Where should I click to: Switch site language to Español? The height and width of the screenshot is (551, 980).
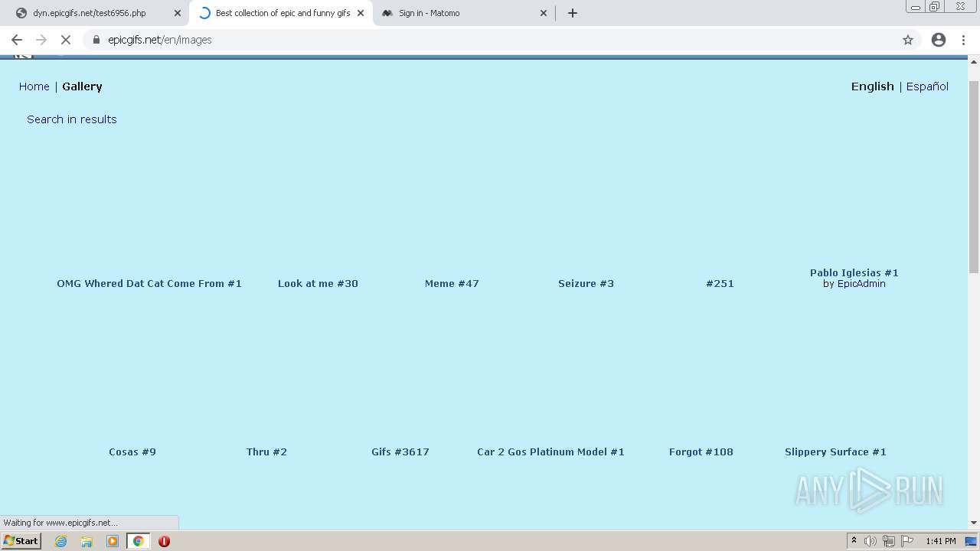tap(927, 86)
